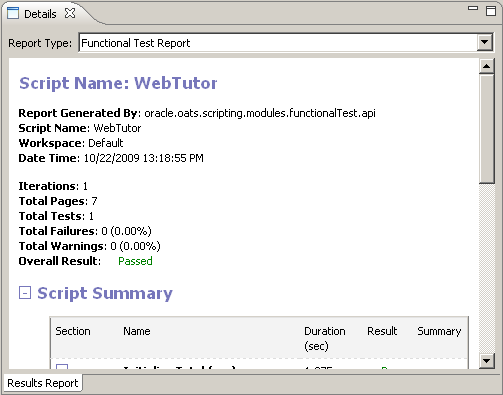Click the Iterations: 1 line

point(53,186)
